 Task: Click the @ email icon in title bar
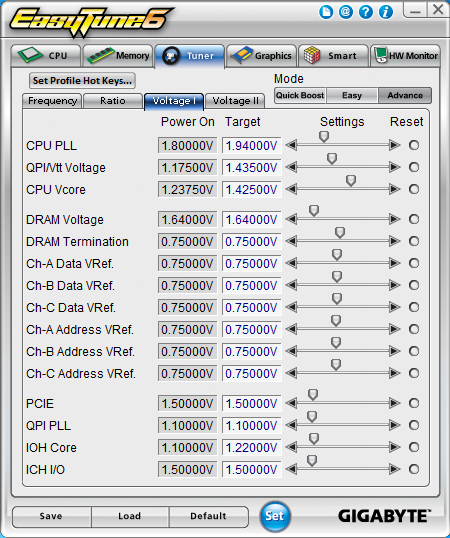pos(346,12)
